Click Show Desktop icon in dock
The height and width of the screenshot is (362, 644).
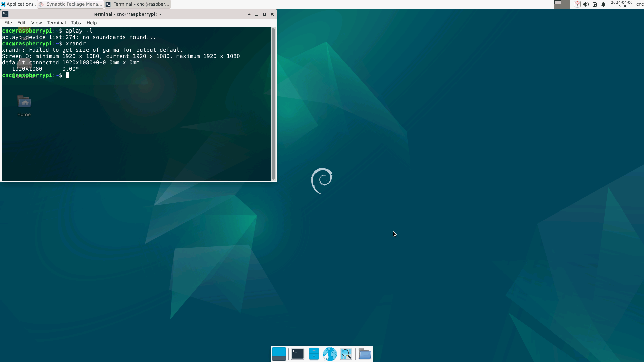point(279,354)
